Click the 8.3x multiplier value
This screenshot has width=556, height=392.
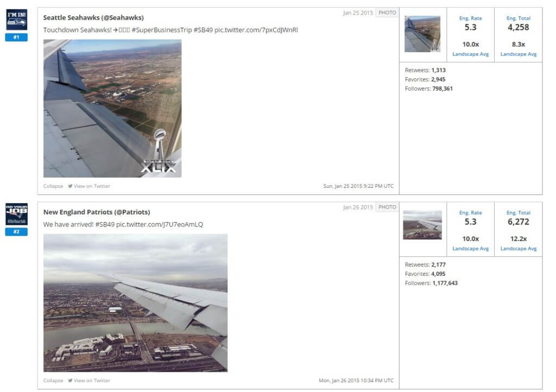click(519, 45)
